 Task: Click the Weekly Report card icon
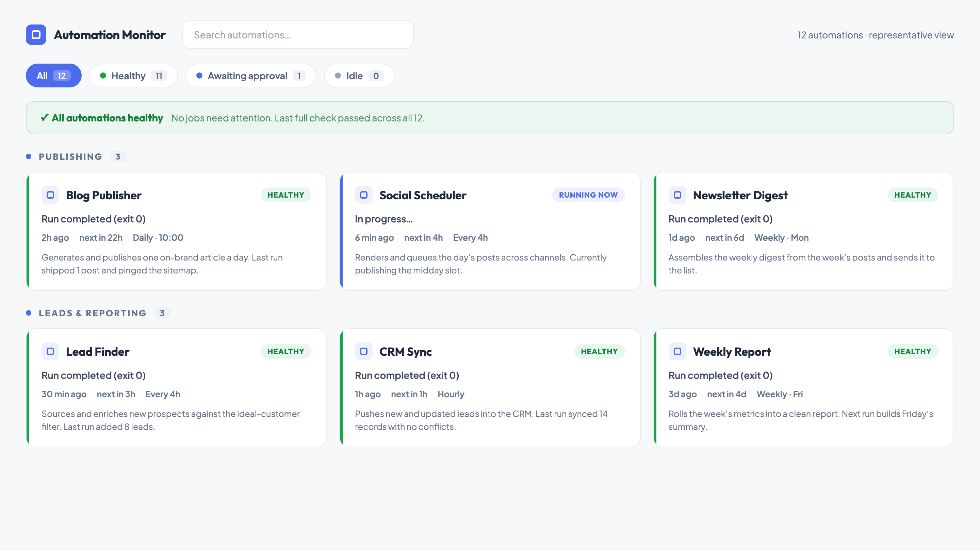coord(677,351)
